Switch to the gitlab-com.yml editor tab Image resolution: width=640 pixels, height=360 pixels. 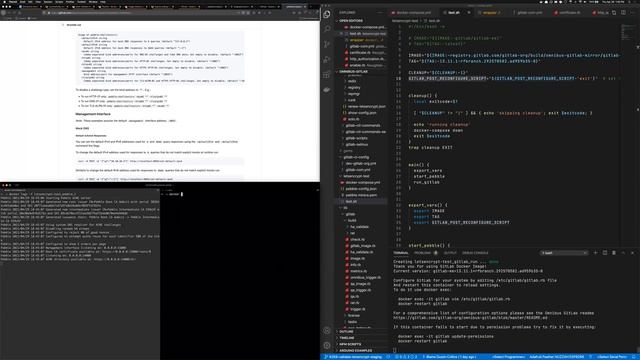(x=529, y=13)
